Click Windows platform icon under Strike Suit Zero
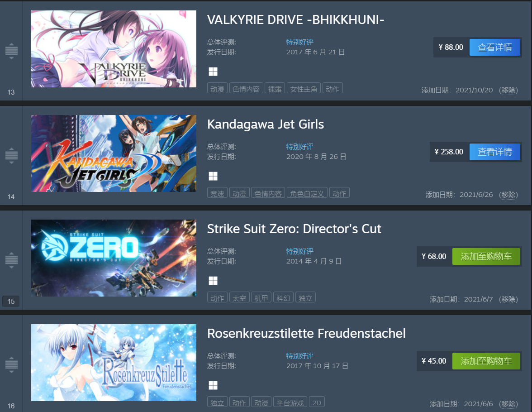 coord(213,281)
